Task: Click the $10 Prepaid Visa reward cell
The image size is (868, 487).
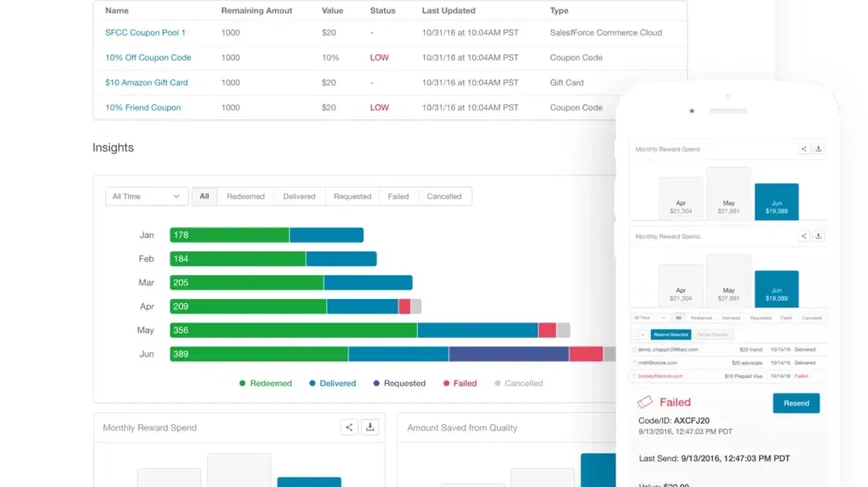Action: [x=743, y=376]
